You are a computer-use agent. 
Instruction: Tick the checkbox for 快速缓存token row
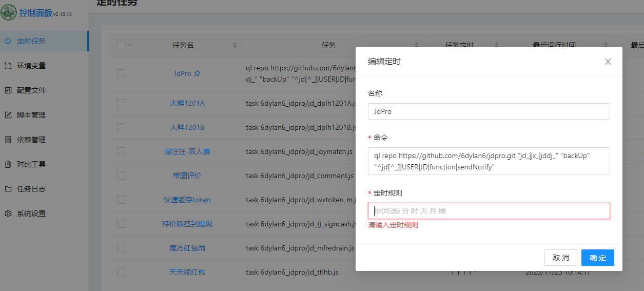121,200
